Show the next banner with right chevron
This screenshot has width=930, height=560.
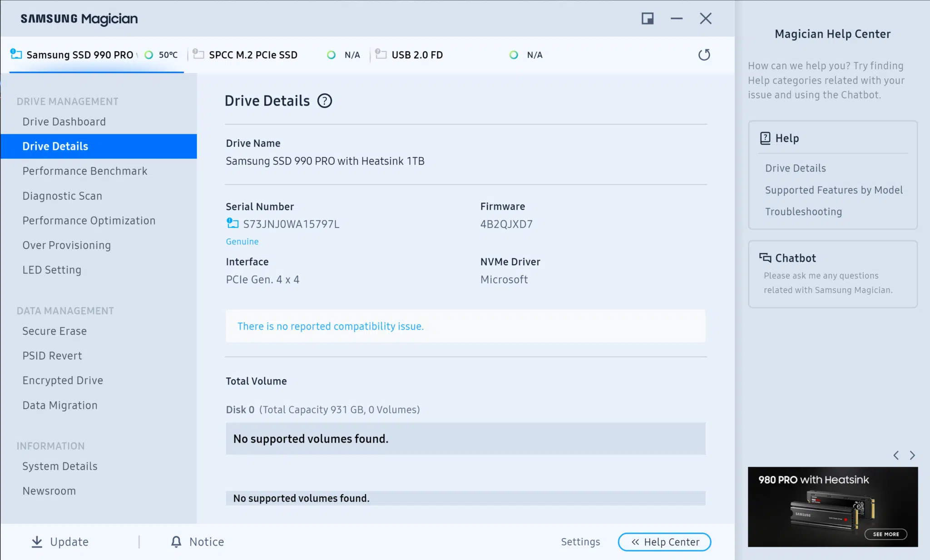[x=912, y=455]
